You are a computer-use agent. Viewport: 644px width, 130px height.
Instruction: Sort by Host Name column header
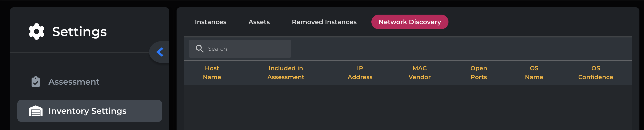click(212, 73)
